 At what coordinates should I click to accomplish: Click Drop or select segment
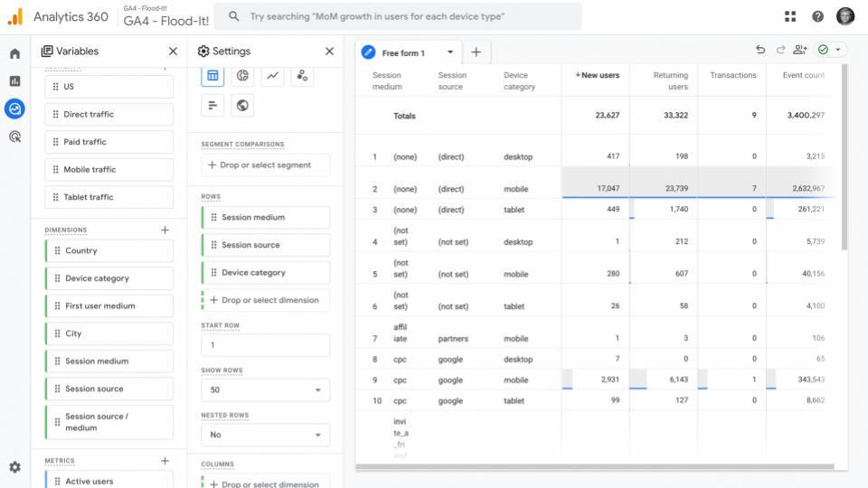(x=265, y=165)
